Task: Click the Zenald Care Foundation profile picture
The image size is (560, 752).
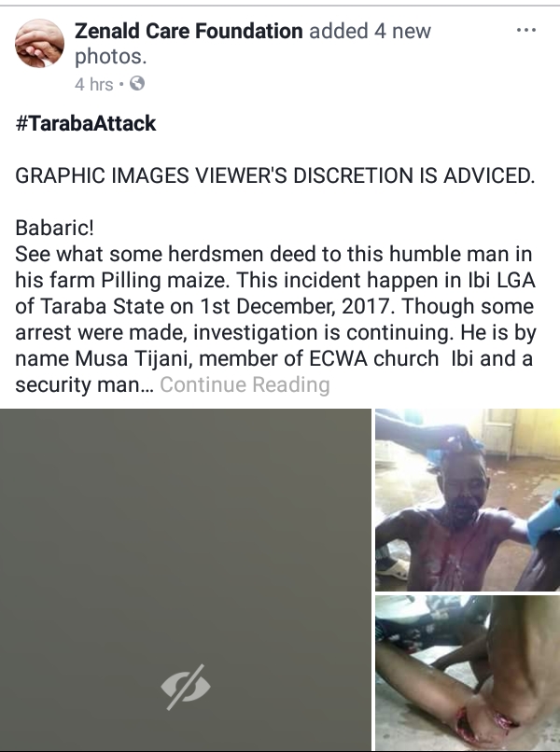Action: click(x=39, y=44)
